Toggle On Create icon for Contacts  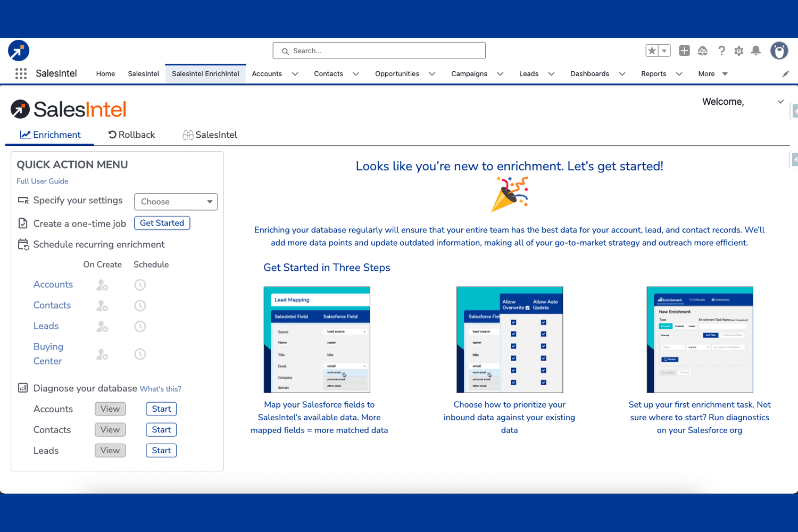point(102,306)
